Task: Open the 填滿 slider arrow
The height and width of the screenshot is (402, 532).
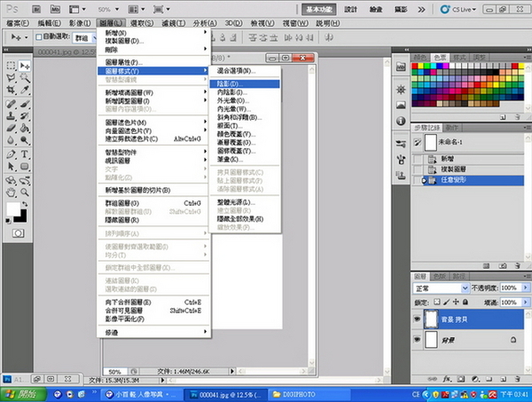Action: pos(526,303)
